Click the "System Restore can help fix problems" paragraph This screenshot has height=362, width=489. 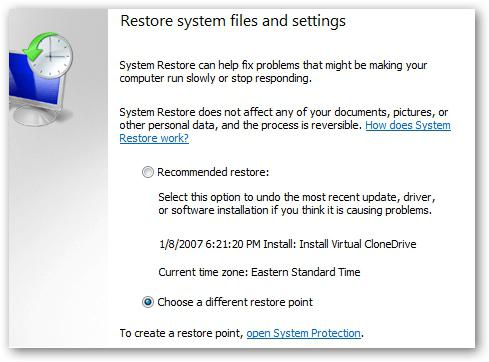(x=273, y=72)
